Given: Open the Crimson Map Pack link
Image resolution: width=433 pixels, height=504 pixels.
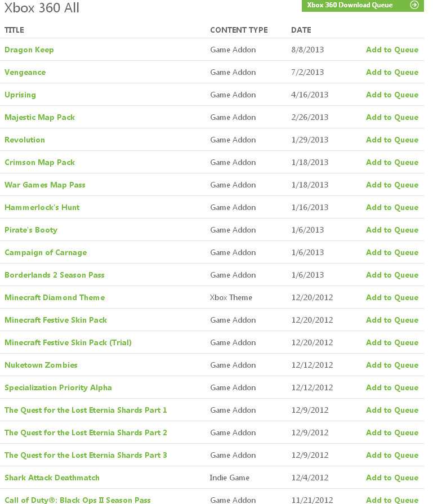Looking at the screenshot, I should (x=39, y=162).
